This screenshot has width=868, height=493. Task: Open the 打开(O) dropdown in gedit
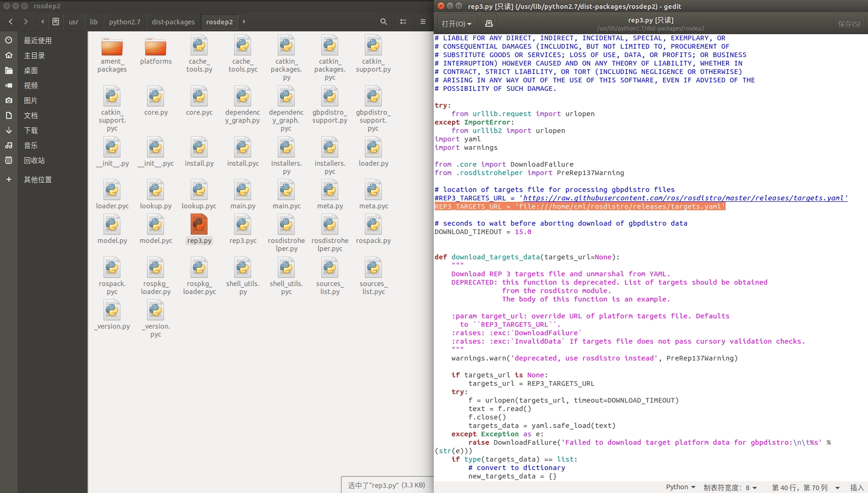456,22
